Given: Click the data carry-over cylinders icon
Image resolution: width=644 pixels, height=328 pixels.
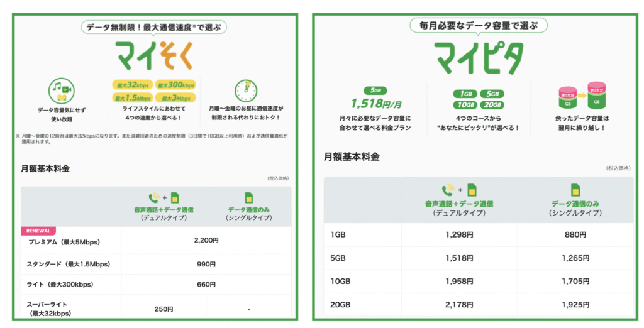Looking at the screenshot, I should [x=582, y=96].
